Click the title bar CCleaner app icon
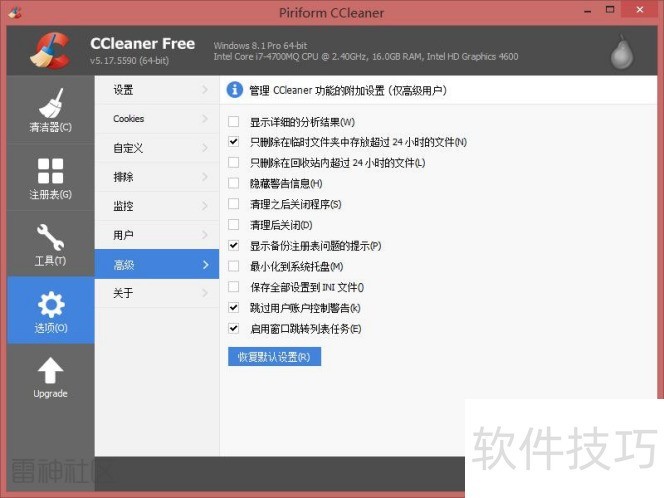This screenshot has width=664, height=498. 15,12
